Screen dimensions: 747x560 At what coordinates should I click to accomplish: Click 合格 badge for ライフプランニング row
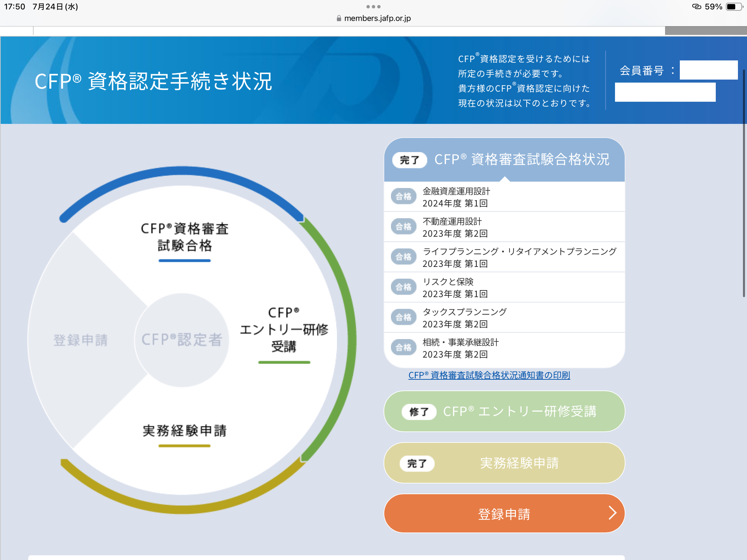click(x=403, y=257)
